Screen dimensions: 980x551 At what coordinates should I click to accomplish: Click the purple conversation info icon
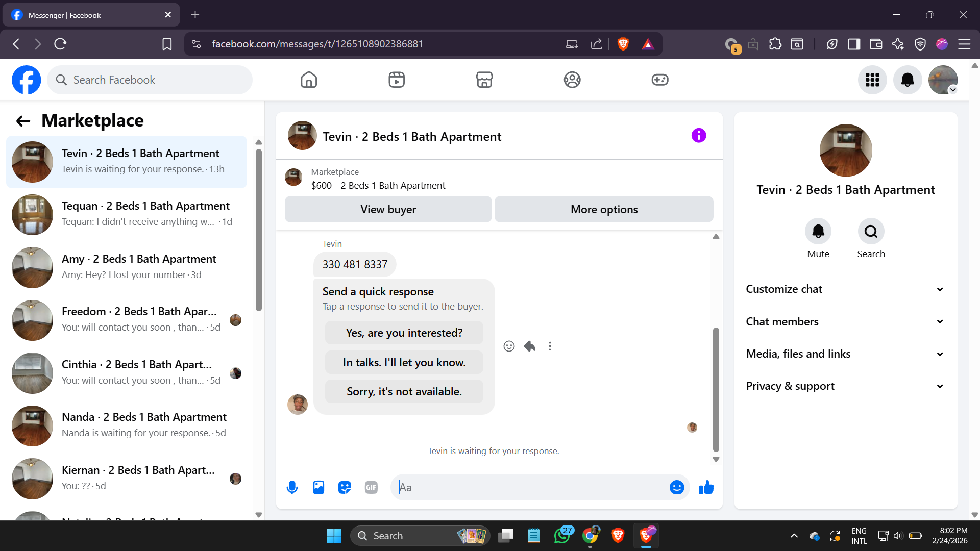point(698,135)
